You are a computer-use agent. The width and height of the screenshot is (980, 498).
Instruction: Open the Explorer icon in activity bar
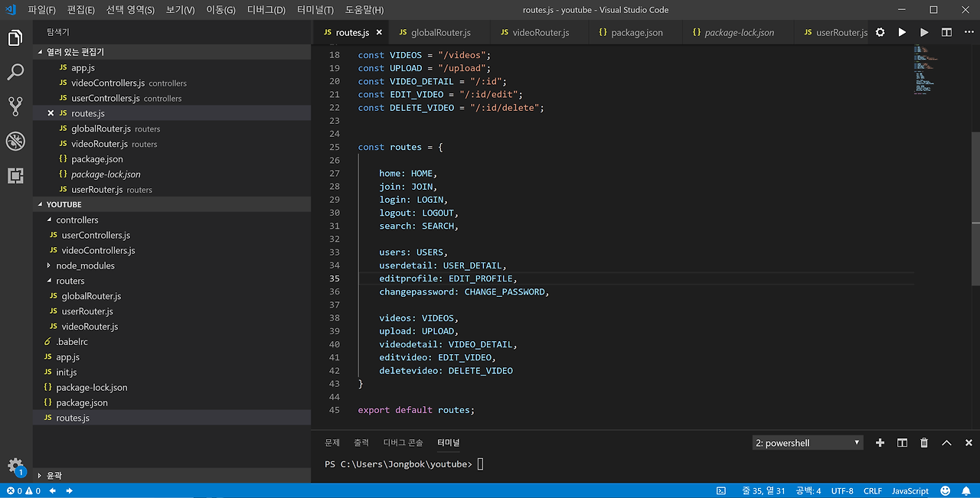pos(15,37)
